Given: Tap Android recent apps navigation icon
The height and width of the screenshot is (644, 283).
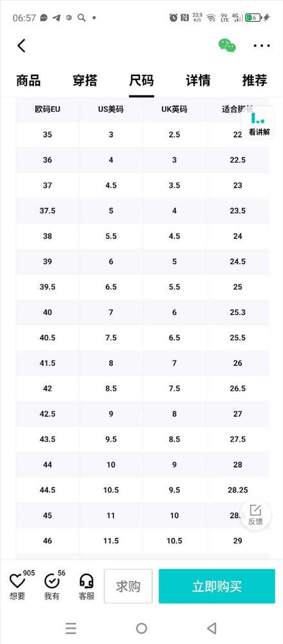Looking at the screenshot, I should point(71,628).
